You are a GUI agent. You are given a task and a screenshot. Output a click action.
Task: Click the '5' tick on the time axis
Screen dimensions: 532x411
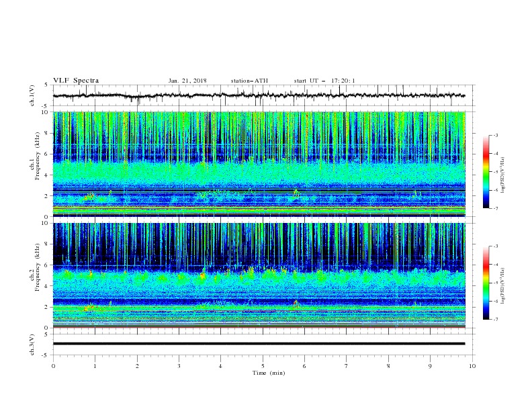(263, 366)
